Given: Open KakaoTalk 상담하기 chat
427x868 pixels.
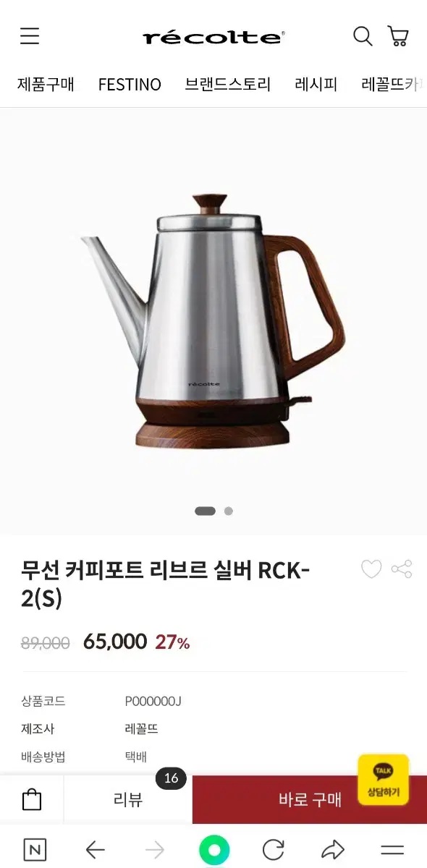Looking at the screenshot, I should click(383, 780).
